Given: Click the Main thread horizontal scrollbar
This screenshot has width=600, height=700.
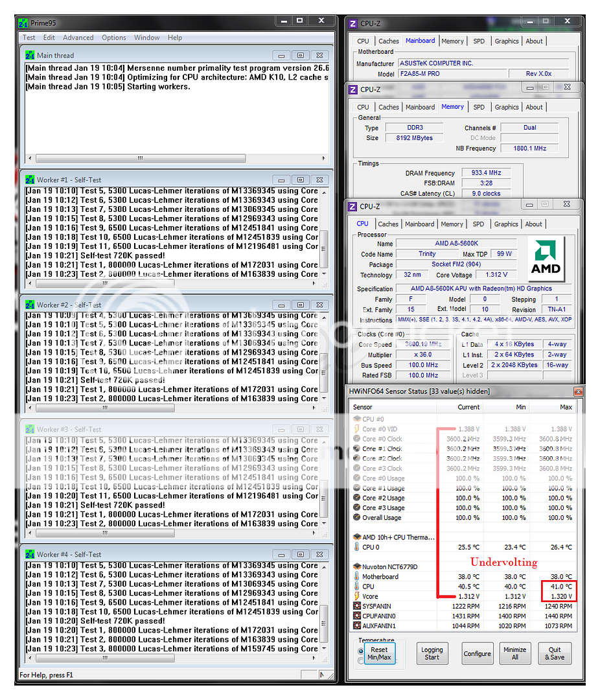Looking at the screenshot, I should coord(140,158).
